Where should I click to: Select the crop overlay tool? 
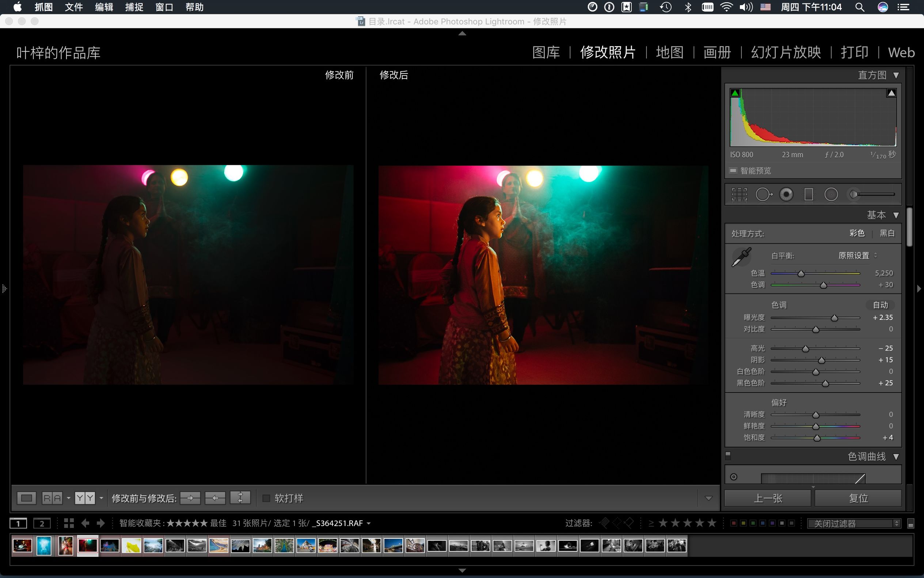click(x=739, y=194)
